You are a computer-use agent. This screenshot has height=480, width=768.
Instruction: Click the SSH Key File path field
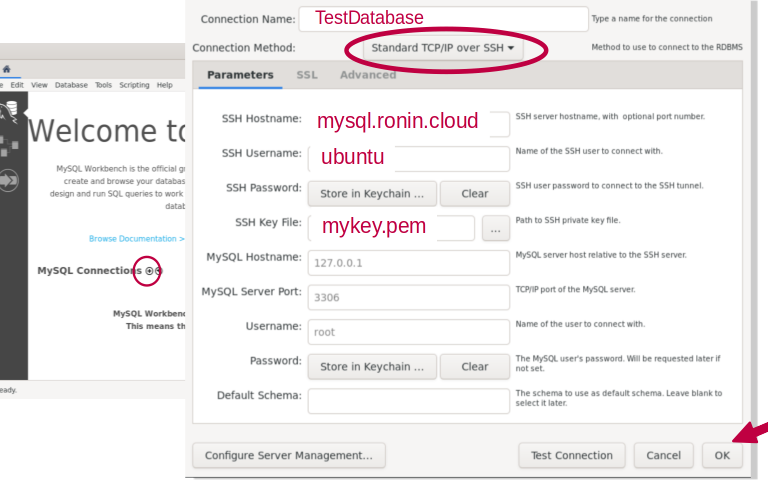tap(391, 228)
